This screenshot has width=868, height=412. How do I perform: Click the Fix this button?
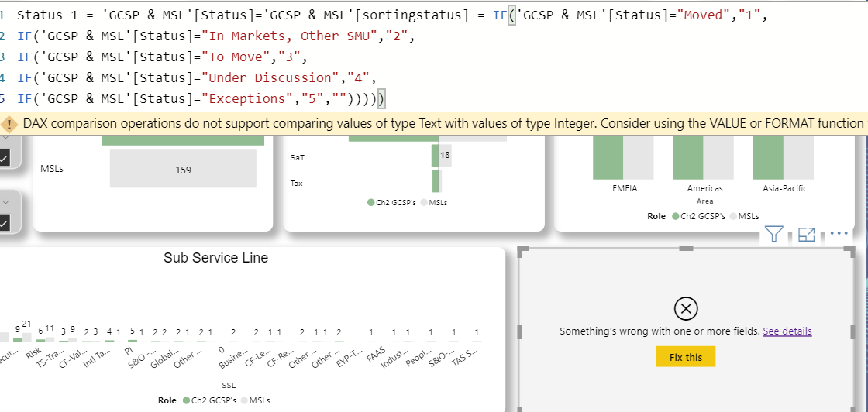tap(685, 357)
